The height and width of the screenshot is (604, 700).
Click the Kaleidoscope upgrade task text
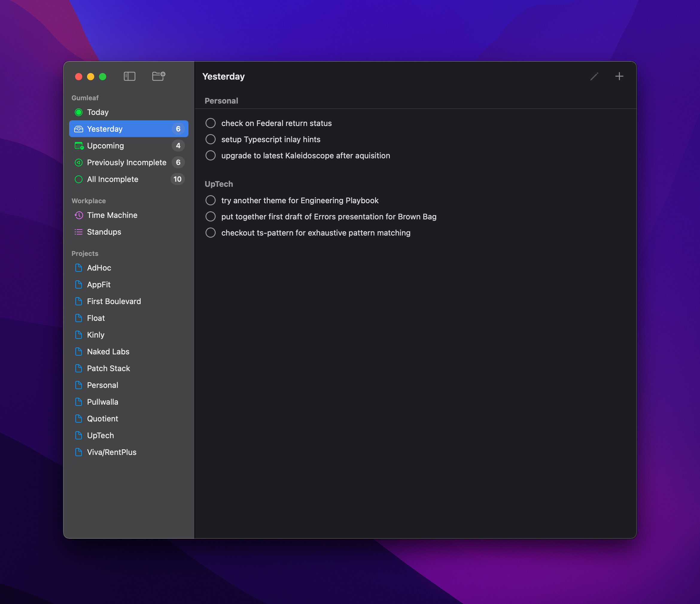tap(305, 156)
